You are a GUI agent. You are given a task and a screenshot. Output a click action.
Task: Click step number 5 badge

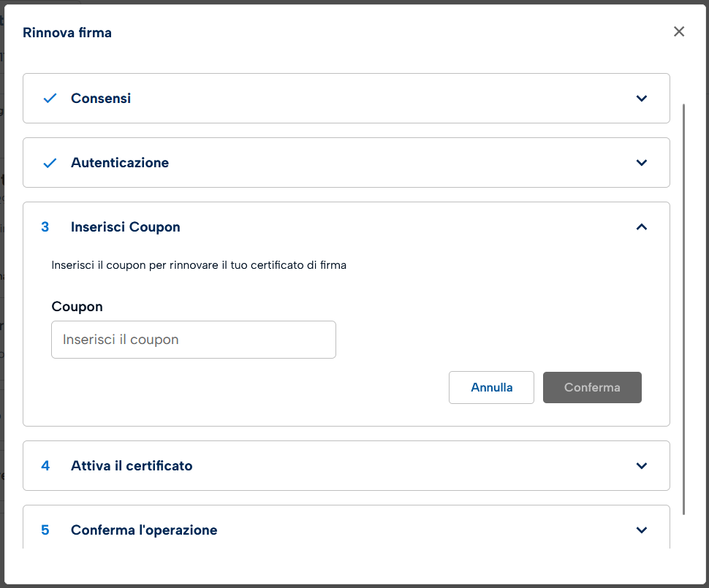(x=45, y=530)
